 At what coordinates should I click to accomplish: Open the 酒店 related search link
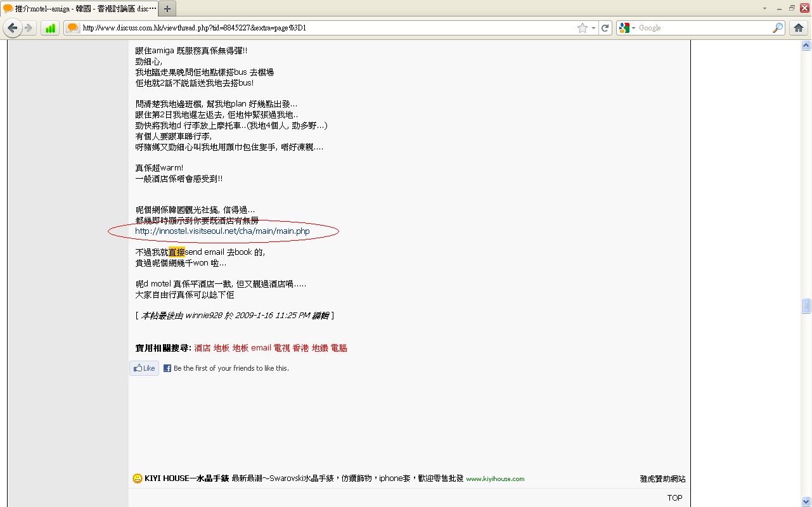tap(202, 347)
